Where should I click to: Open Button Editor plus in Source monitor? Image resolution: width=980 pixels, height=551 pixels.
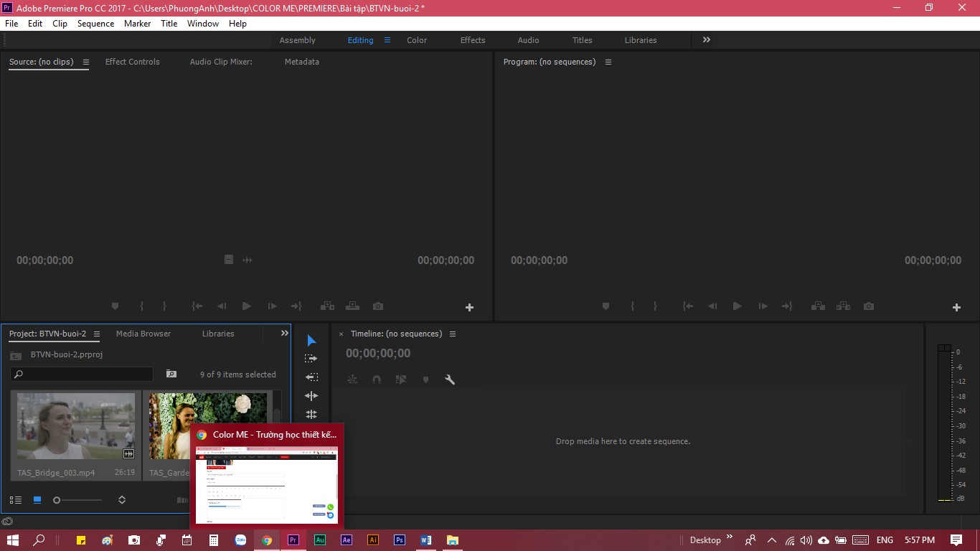(x=469, y=307)
